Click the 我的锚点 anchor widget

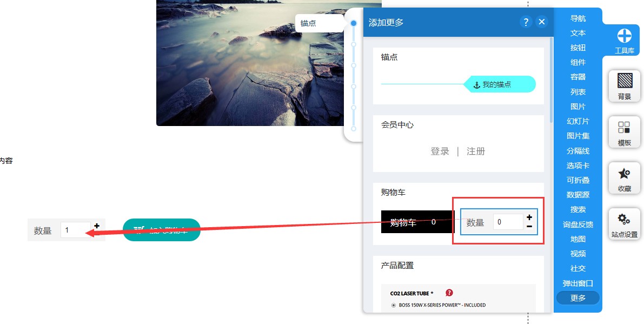[500, 84]
